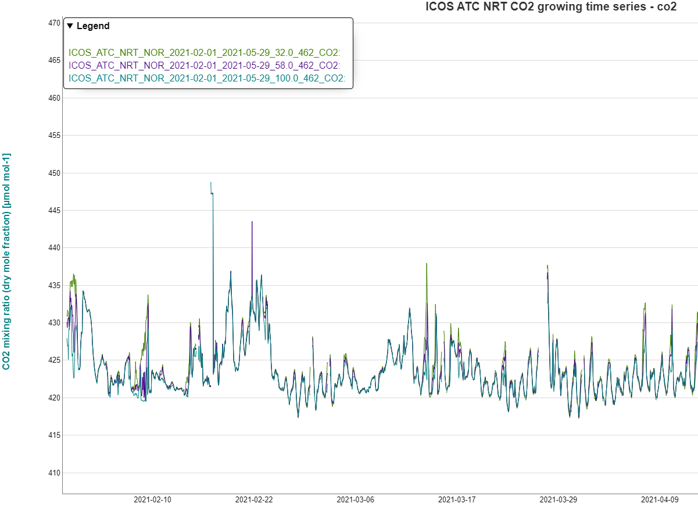The height and width of the screenshot is (507, 698).
Task: Click the 450 y-axis tick label
Action: (54, 173)
